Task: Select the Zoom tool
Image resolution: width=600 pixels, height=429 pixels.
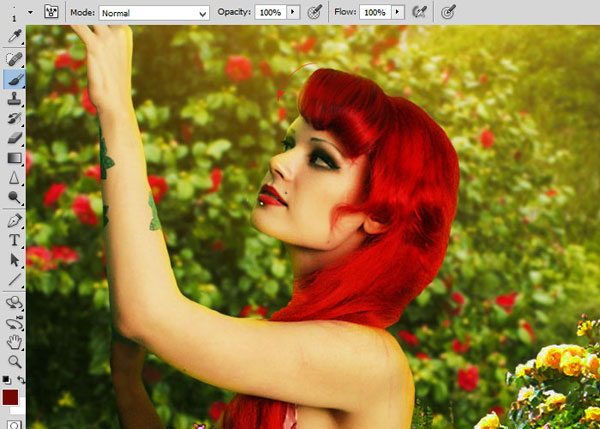Action: pyautogui.click(x=15, y=361)
